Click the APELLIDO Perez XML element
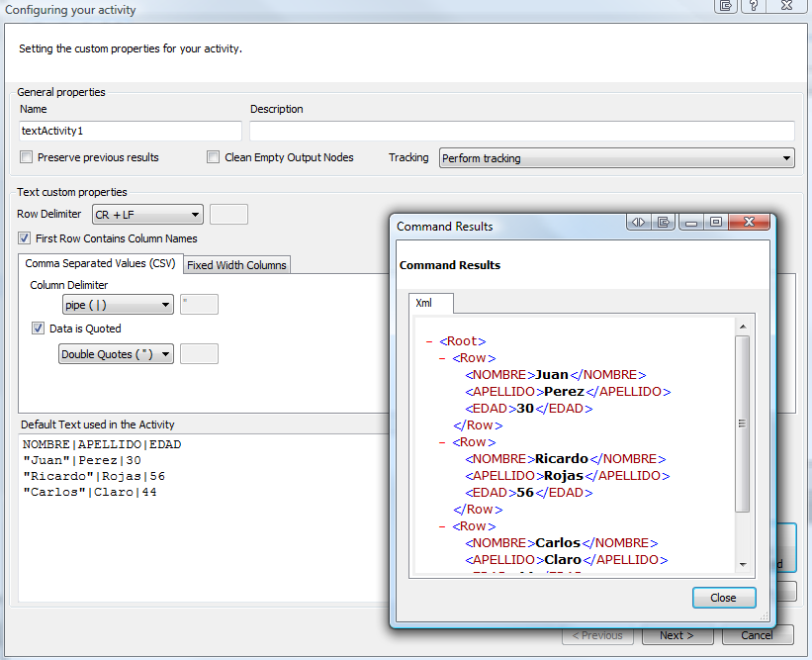Image resolution: width=812 pixels, height=660 pixels. tap(568, 392)
